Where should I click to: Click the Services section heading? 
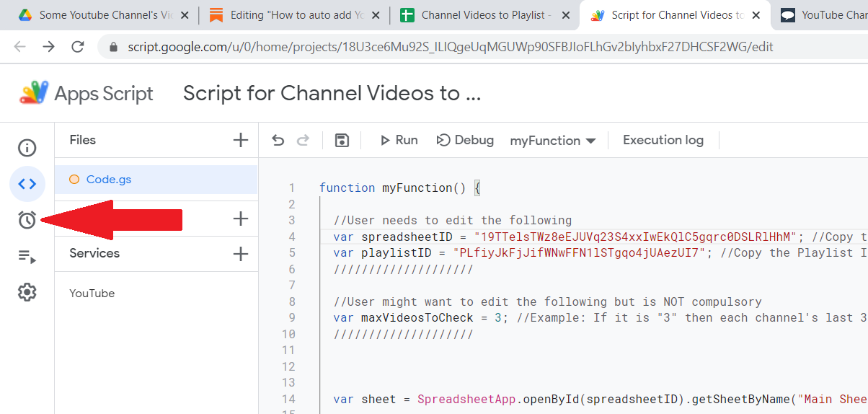click(94, 253)
